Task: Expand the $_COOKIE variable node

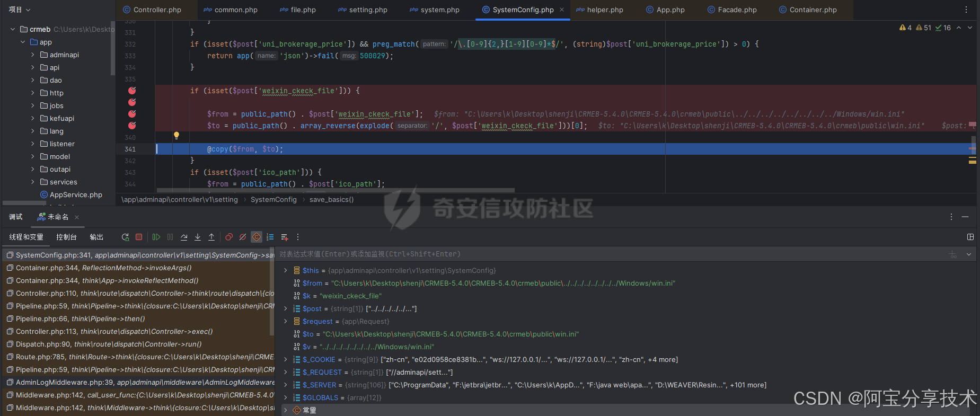Action: [286, 359]
